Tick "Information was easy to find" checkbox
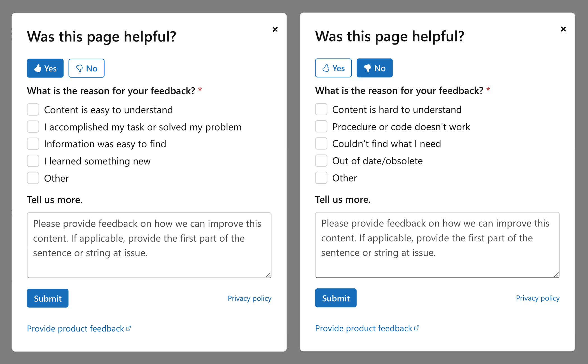 pos(33,144)
